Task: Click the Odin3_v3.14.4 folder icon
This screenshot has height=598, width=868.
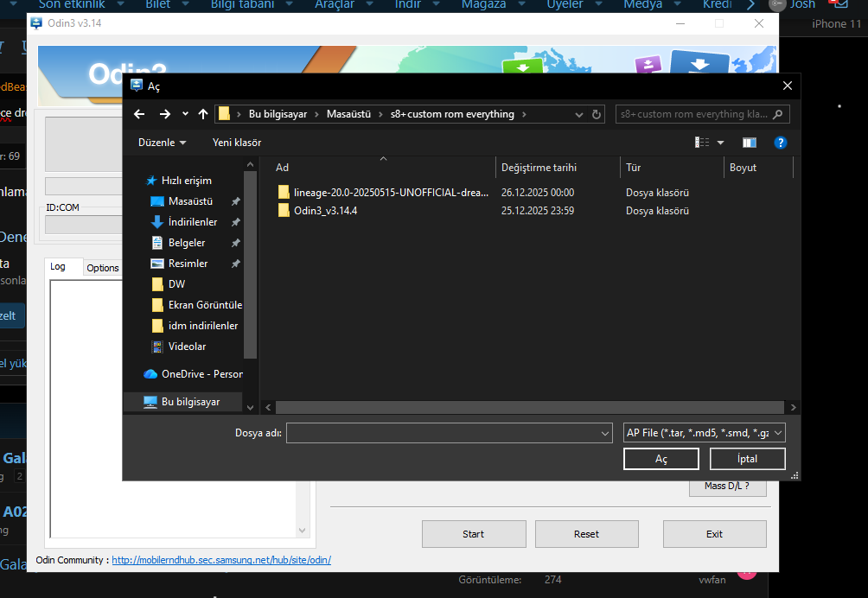Action: pos(284,211)
